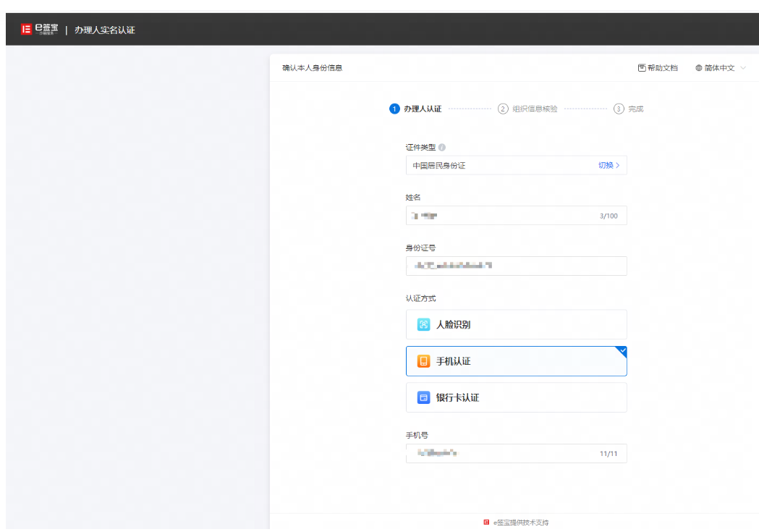759x532 pixels.
Task: Click the step 3 number circle
Action: coord(619,109)
